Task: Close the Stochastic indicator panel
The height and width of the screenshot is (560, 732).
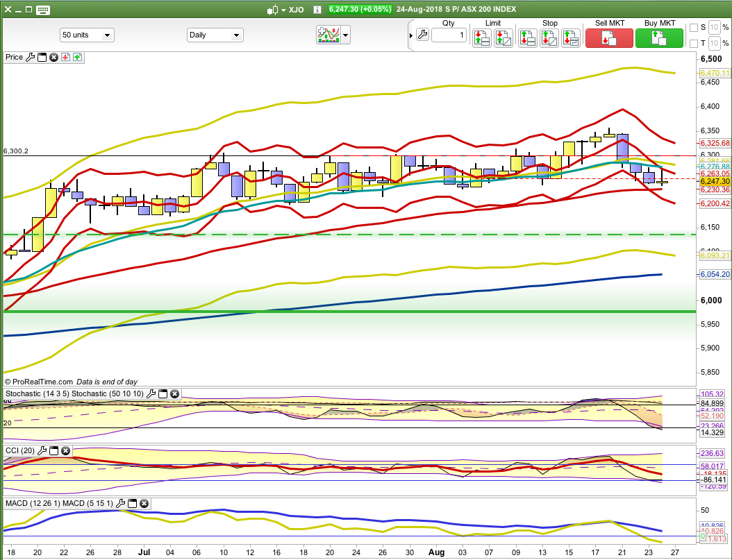Action: pos(174,393)
